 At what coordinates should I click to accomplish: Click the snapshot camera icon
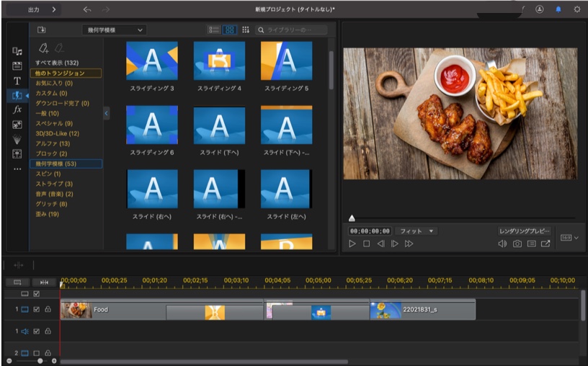[517, 244]
